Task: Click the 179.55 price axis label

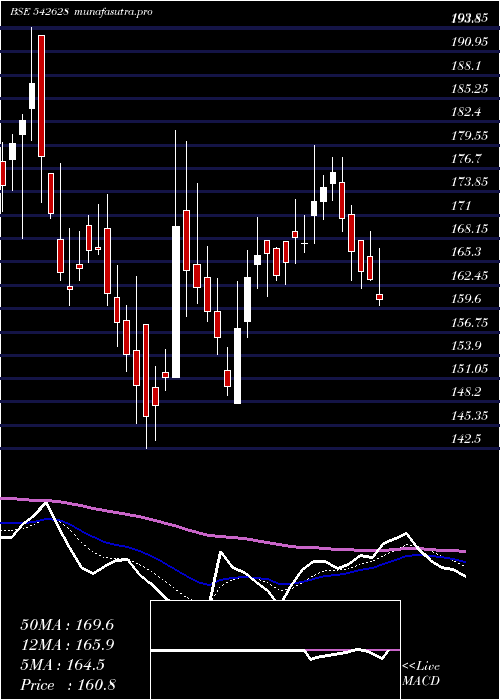Action: 471,135
